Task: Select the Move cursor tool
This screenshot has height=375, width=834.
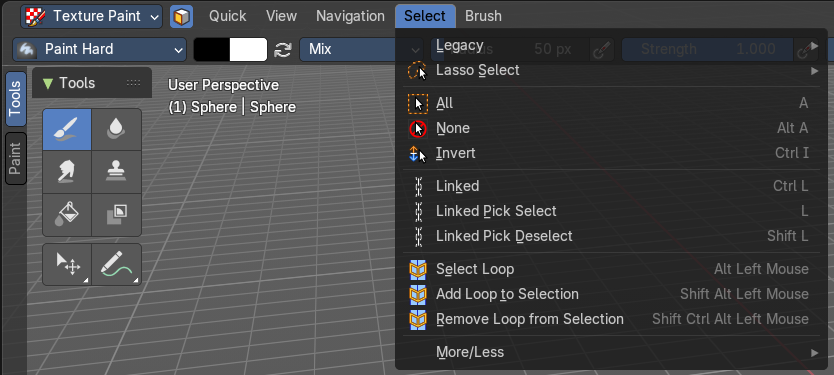Action: (67, 264)
